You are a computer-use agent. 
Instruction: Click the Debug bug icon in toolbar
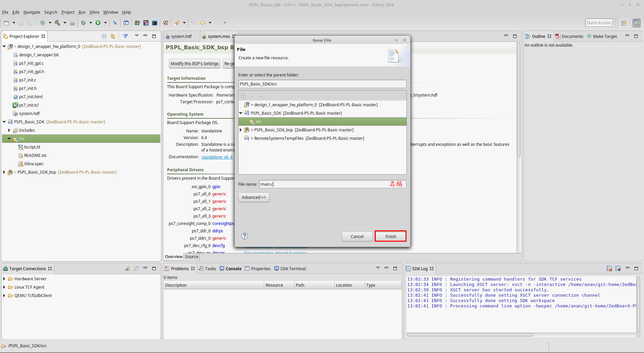tap(83, 23)
